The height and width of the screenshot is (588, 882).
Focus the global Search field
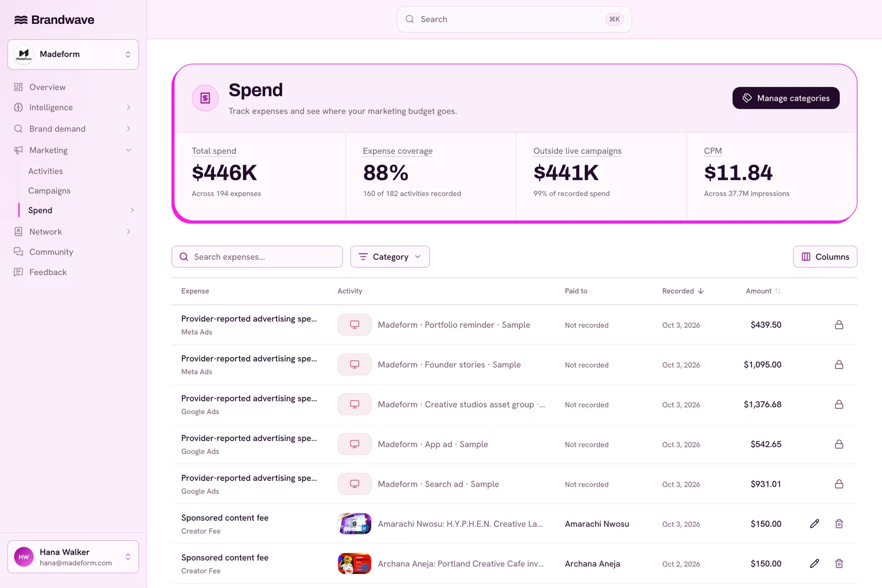click(x=514, y=20)
